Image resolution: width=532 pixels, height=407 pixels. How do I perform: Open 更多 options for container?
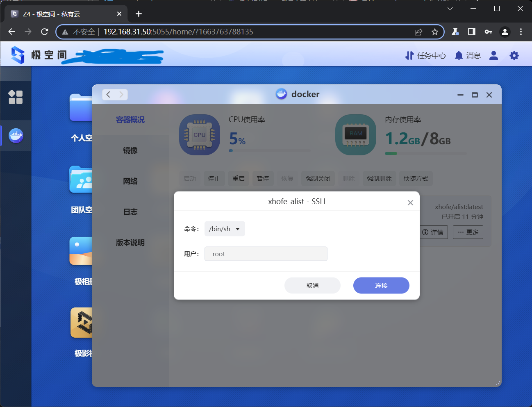[468, 232]
